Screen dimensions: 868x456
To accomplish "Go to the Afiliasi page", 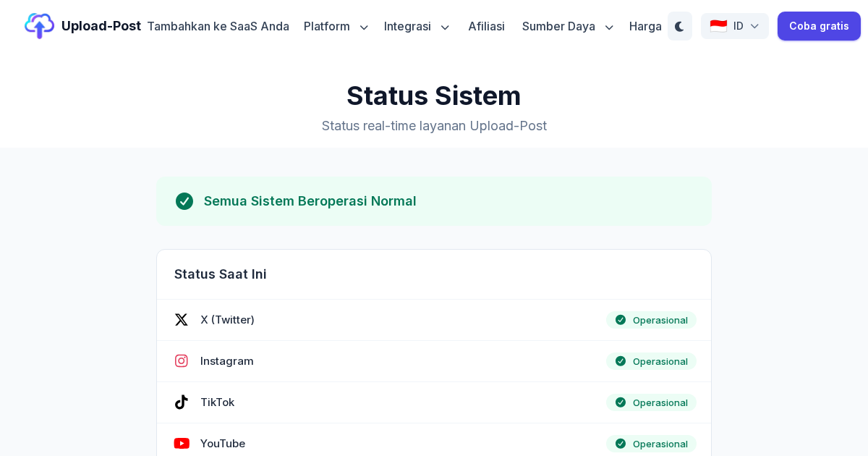I will (486, 26).
